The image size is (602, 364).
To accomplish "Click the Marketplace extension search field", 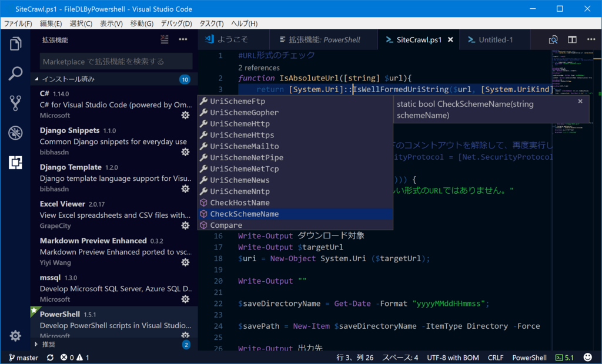I will (116, 62).
